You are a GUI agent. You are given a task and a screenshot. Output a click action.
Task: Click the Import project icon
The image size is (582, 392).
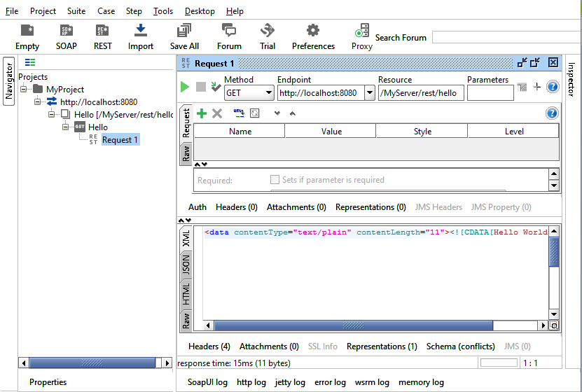141,31
